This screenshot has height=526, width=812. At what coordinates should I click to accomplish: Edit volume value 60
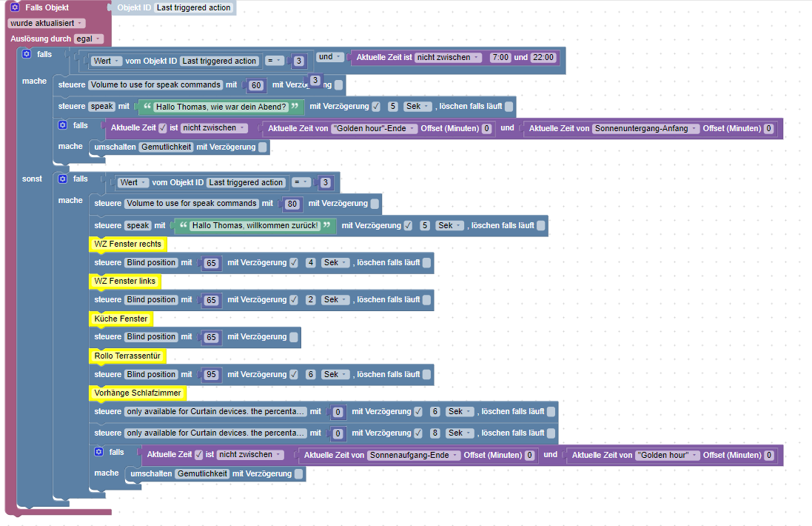coord(256,85)
